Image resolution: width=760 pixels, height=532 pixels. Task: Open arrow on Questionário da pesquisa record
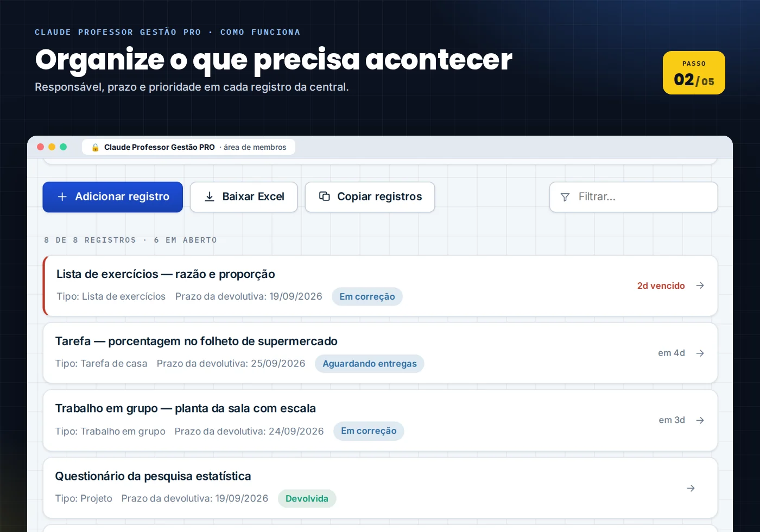pos(691,488)
